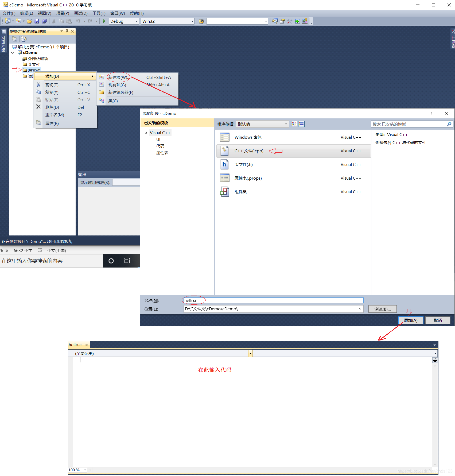
Task: Click the Cut toolbar icon
Action: tap(54, 21)
